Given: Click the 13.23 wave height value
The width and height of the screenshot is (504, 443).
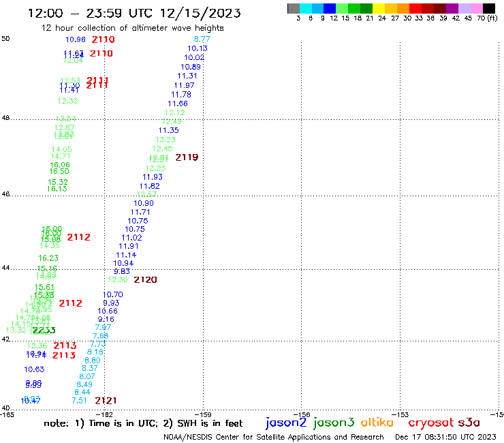Looking at the screenshot, I should pyautogui.click(x=166, y=140).
